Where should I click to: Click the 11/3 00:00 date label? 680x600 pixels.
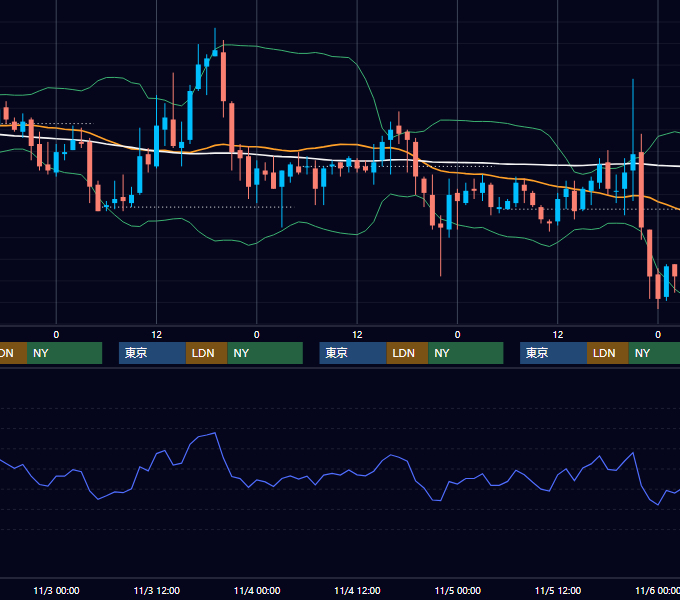[x=56, y=590]
